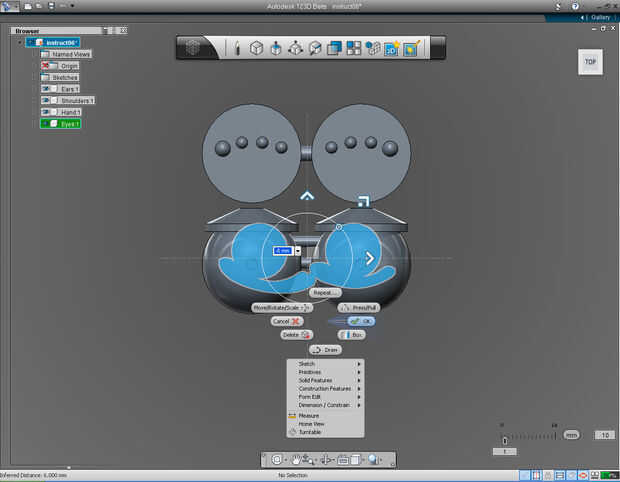
Task: Click the visual style sphere navigation icon
Action: tap(373, 459)
